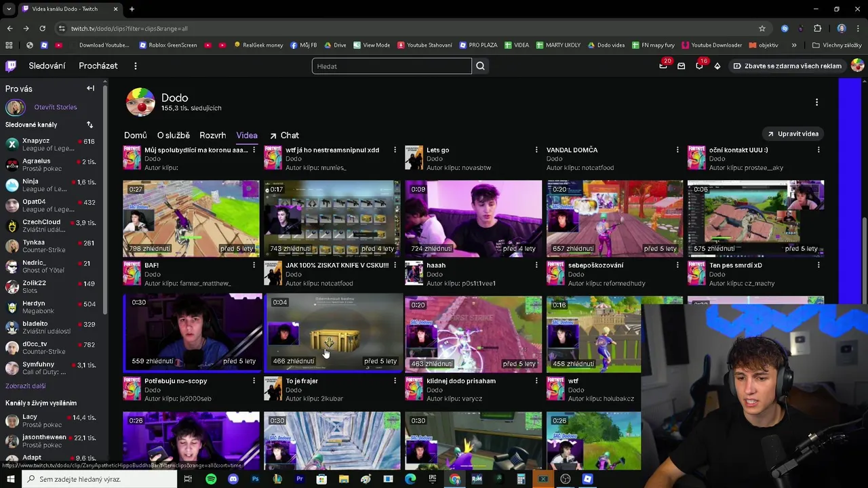
Task: Play the 0:27 clip with 798 views
Action: (x=191, y=219)
